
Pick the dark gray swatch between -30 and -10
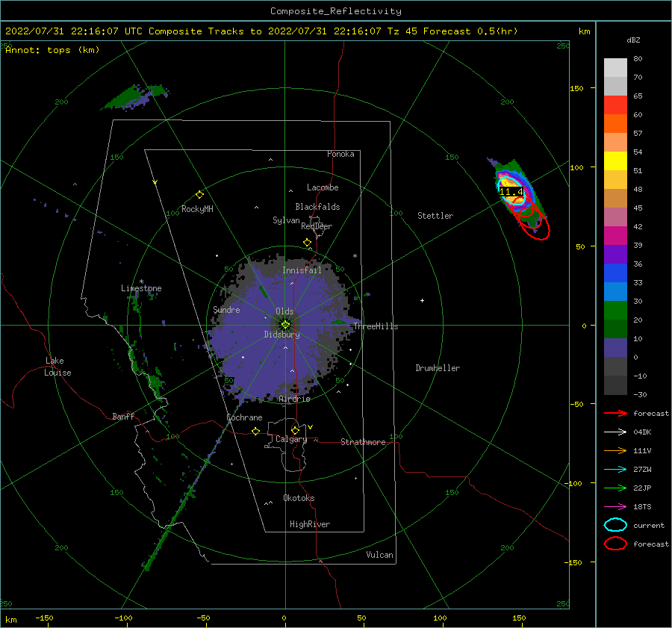click(615, 385)
